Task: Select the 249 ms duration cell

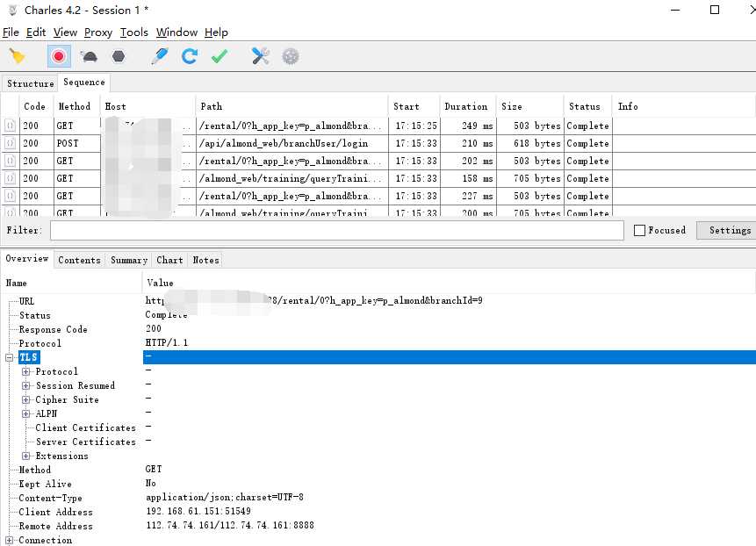Action: (x=468, y=126)
